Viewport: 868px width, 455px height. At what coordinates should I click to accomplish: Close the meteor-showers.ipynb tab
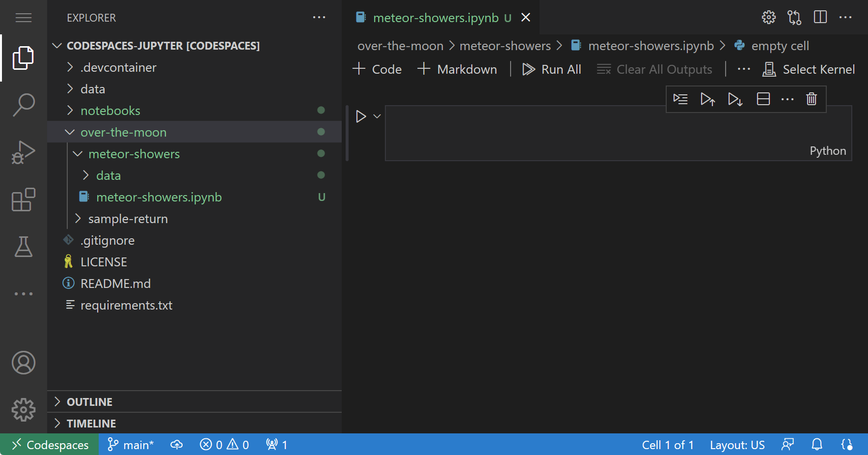coord(526,18)
